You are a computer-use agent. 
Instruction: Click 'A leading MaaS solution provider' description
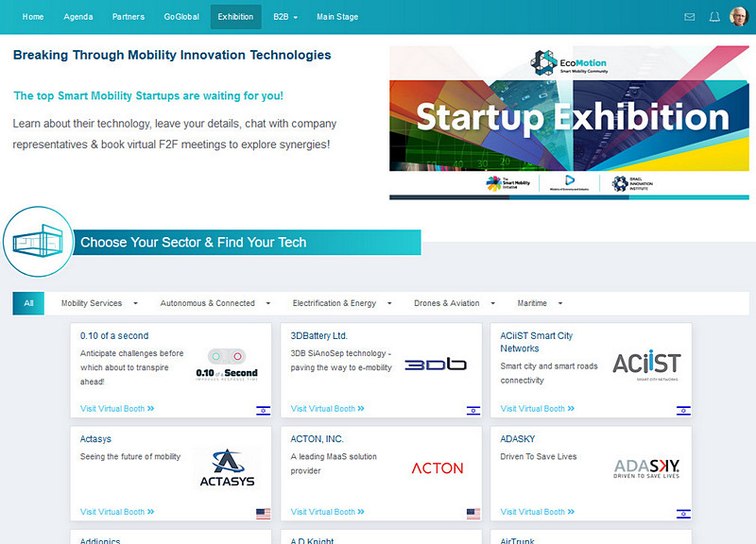[x=334, y=464]
